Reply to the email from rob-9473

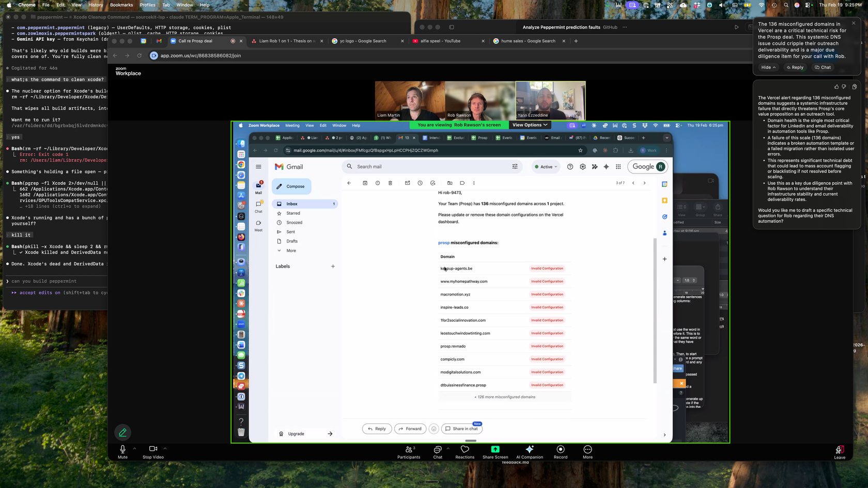pos(377,429)
